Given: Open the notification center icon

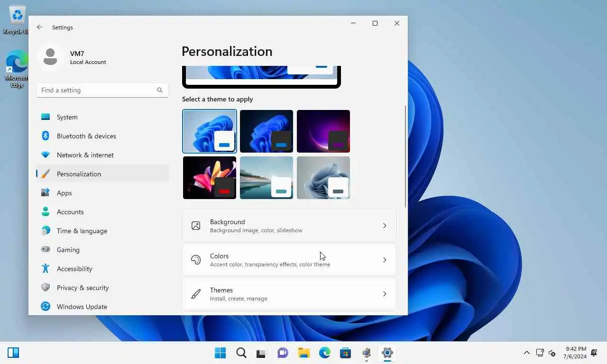Looking at the screenshot, I should pyautogui.click(x=594, y=353).
